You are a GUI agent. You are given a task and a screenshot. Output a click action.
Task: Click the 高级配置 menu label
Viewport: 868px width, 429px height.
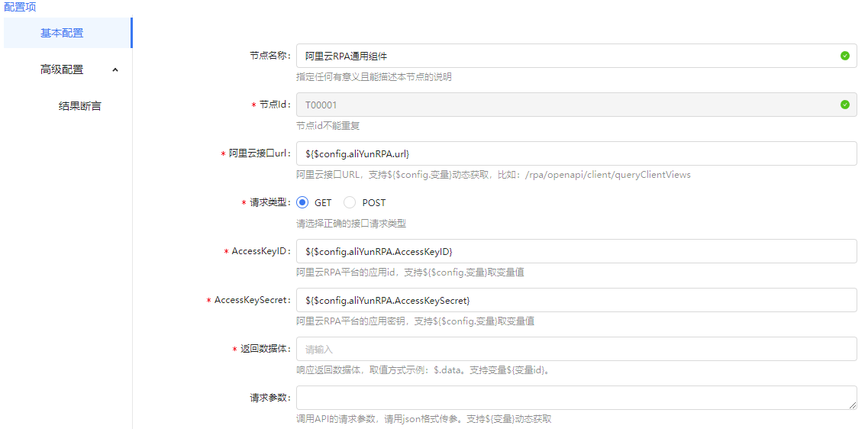[62, 69]
